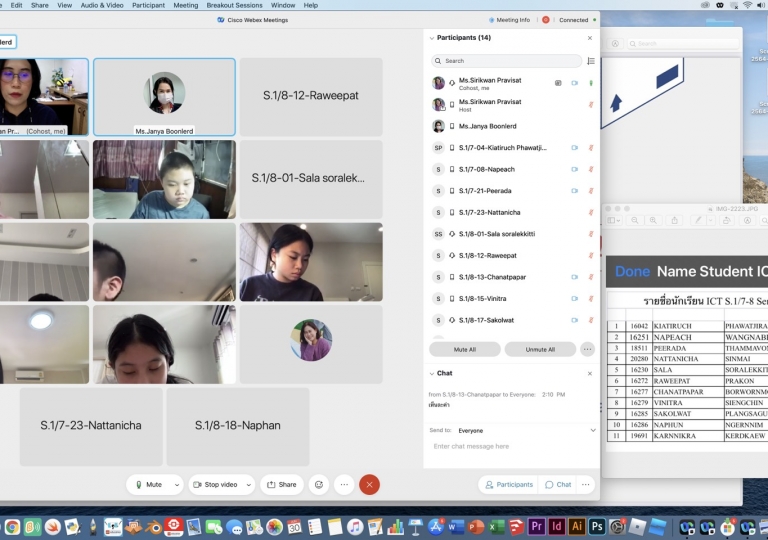
Task: Select the S.1/8-18-Naphan video tile
Action: (238, 426)
